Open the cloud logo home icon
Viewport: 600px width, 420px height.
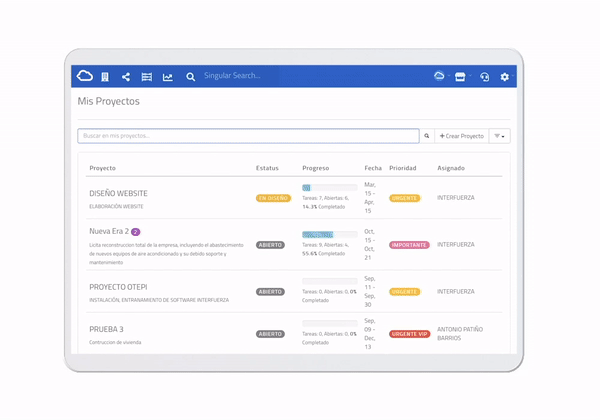(85, 76)
